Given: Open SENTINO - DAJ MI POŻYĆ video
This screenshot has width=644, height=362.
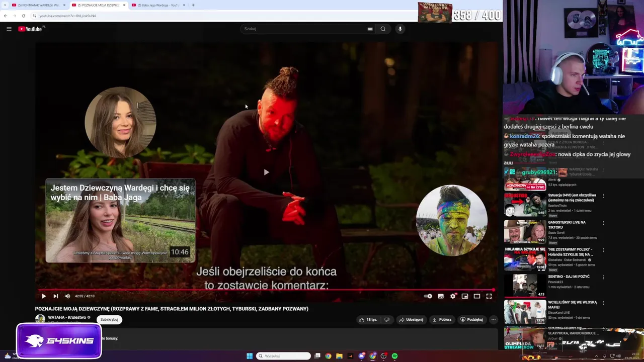Looking at the screenshot, I should pos(569,277).
